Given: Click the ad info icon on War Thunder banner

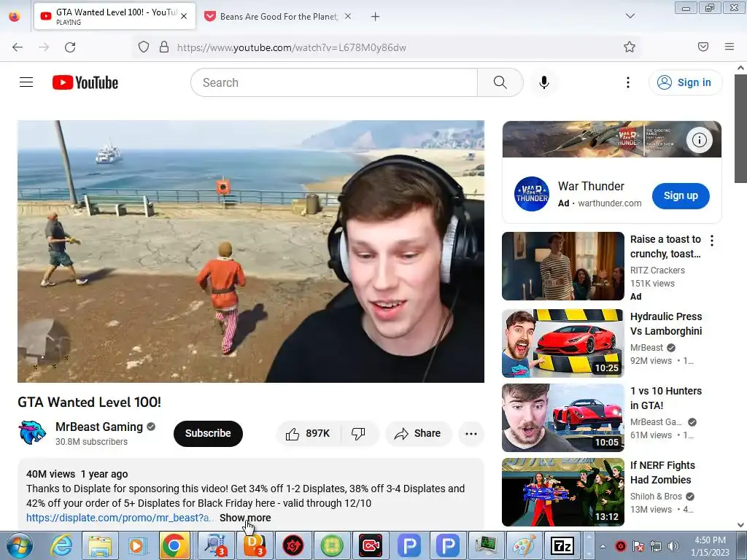Looking at the screenshot, I should tap(700, 140).
